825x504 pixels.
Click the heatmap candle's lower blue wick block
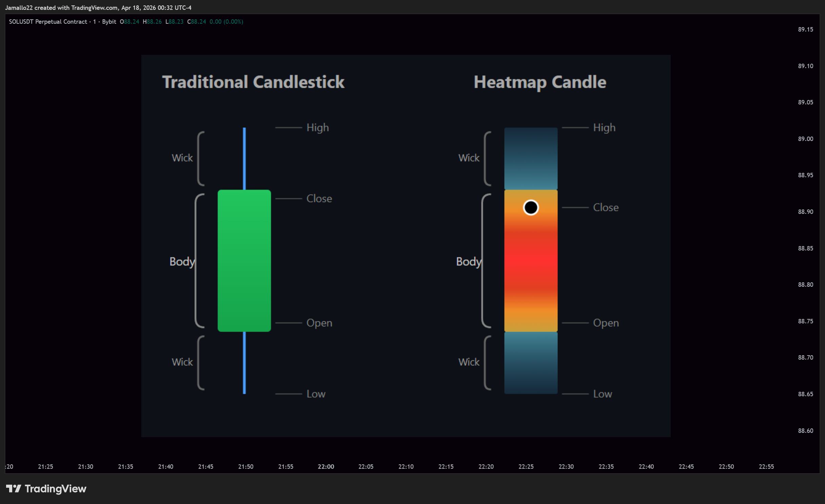tap(531, 363)
